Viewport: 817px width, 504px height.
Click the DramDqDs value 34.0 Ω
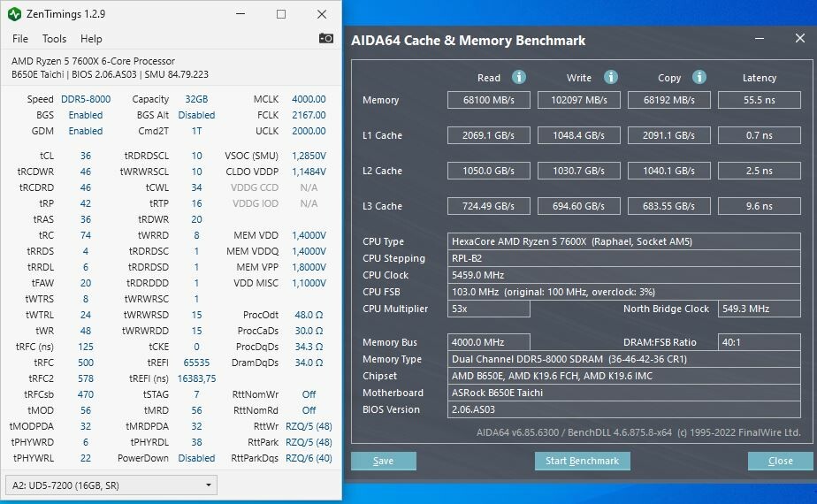pyautogui.click(x=309, y=363)
